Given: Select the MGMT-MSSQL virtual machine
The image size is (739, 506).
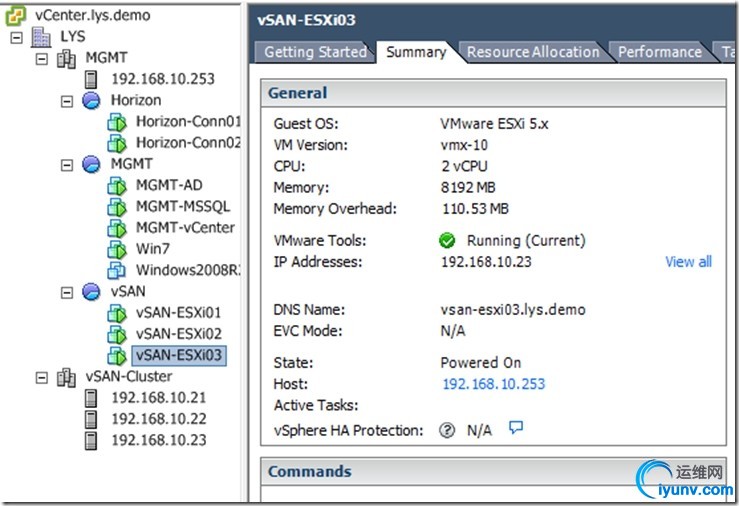Looking at the screenshot, I should coord(183,206).
